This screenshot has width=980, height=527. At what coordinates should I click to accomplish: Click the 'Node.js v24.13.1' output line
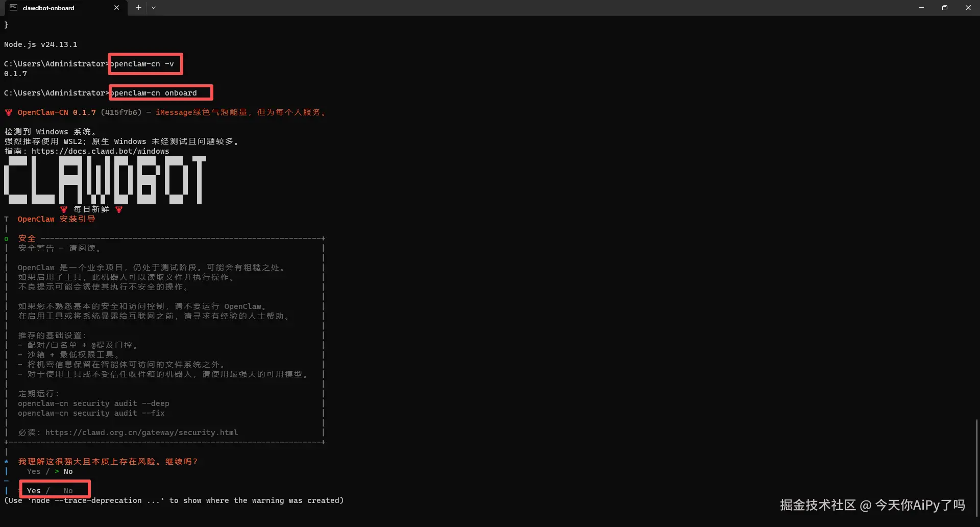point(41,44)
